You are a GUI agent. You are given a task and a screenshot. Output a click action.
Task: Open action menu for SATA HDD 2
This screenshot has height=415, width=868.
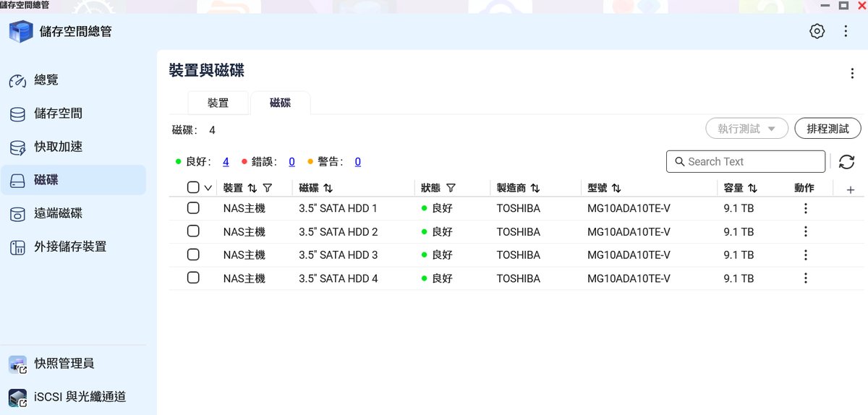805,232
